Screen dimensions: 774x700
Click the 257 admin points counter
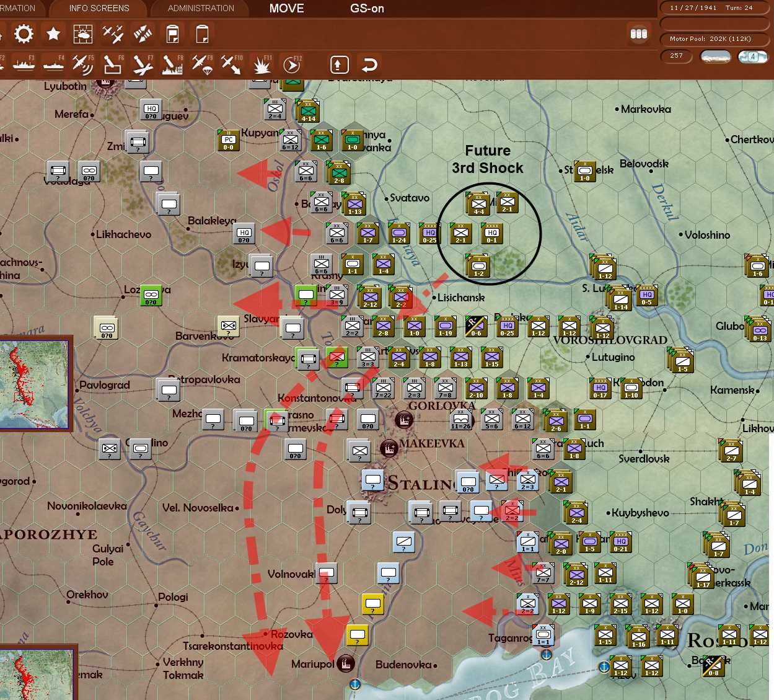[676, 56]
